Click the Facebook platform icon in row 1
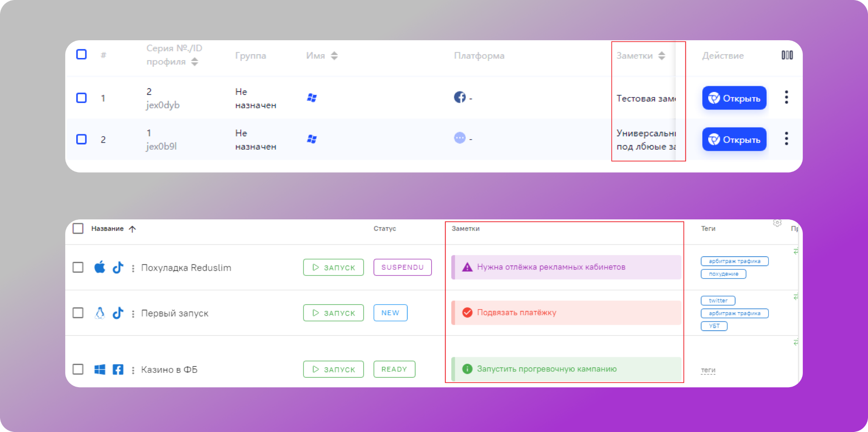Viewport: 868px width, 432px height. 459,97
